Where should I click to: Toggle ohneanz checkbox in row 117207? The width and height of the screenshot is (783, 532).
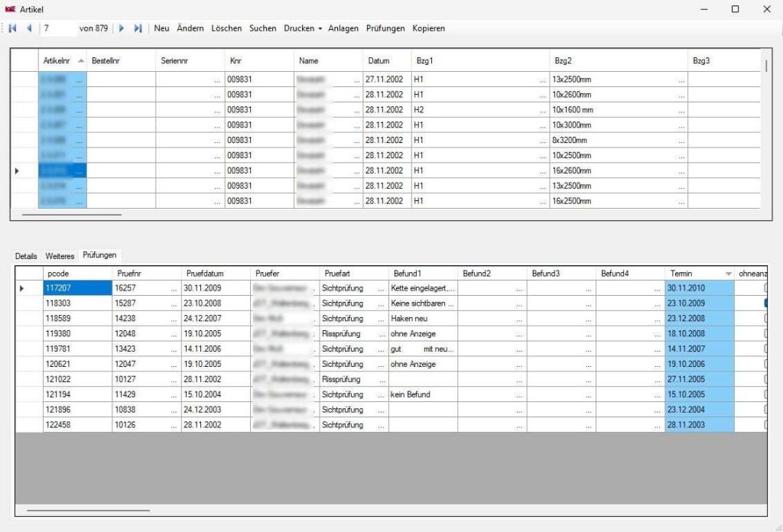(x=765, y=288)
